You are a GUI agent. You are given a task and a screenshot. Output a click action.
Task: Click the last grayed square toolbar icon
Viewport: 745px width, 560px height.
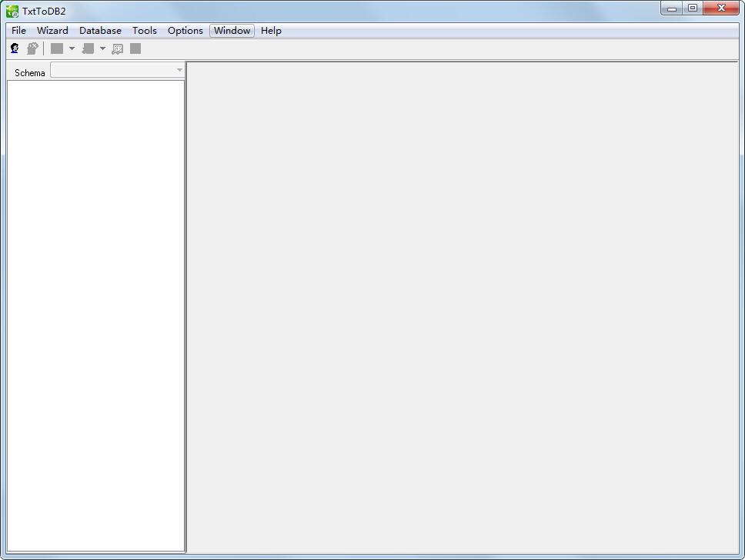(135, 48)
